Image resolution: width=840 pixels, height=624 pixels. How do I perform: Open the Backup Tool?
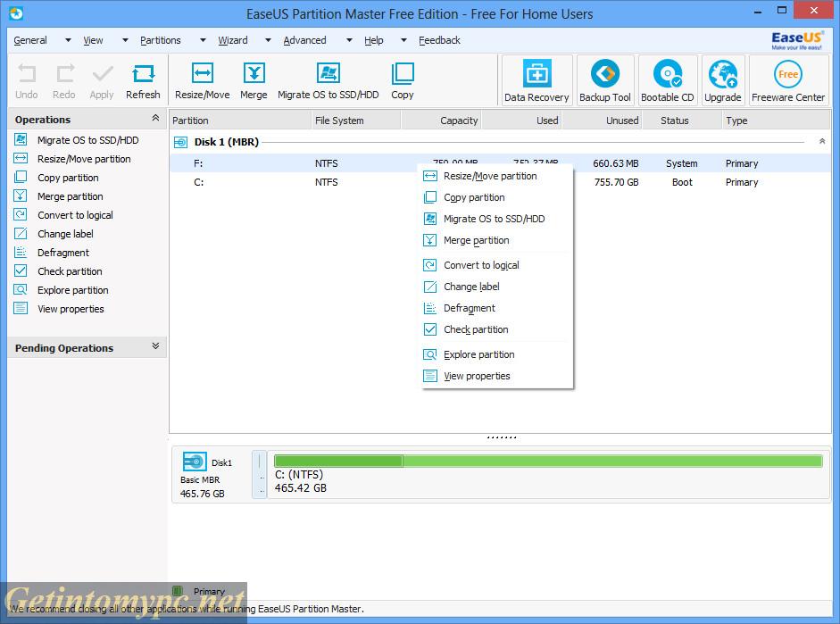point(605,80)
